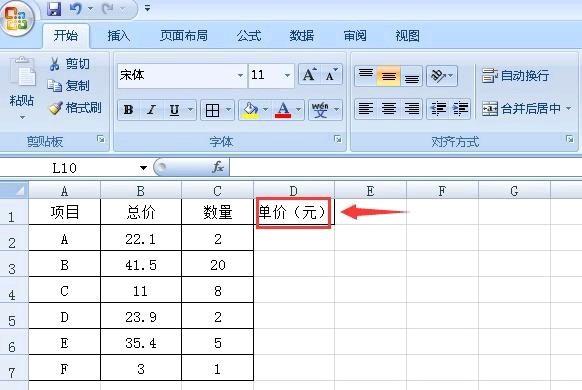582x390 pixels.
Task: Toggle Italic formatting
Action: [x=151, y=110]
